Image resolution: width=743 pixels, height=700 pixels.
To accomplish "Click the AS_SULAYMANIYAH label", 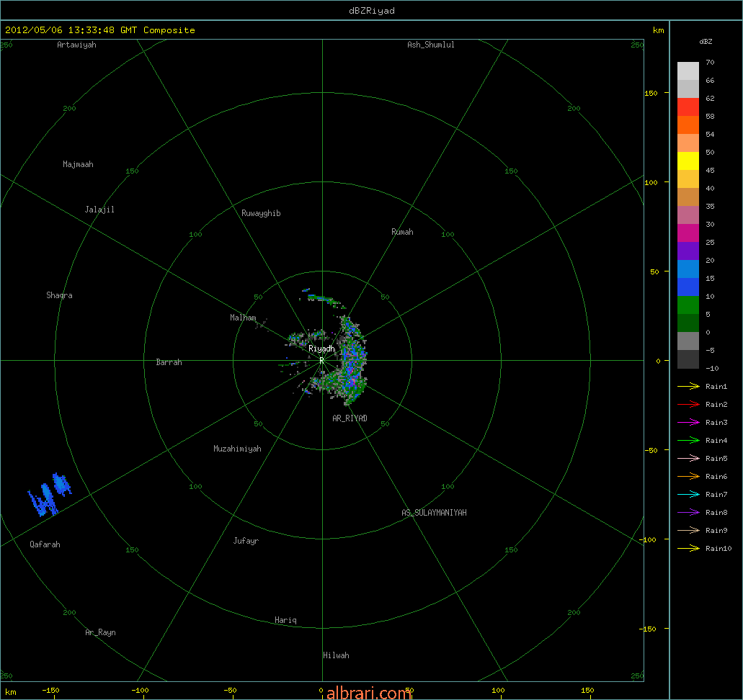I will pyautogui.click(x=434, y=513).
